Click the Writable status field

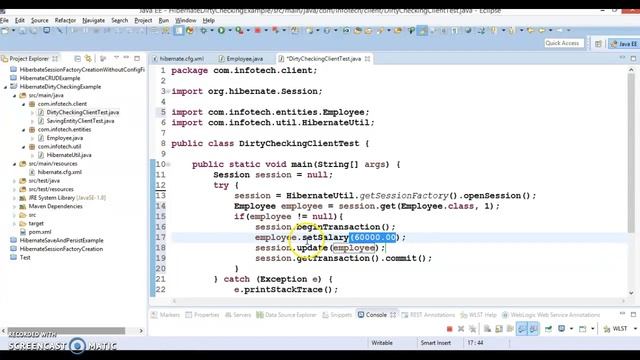tap(382, 343)
